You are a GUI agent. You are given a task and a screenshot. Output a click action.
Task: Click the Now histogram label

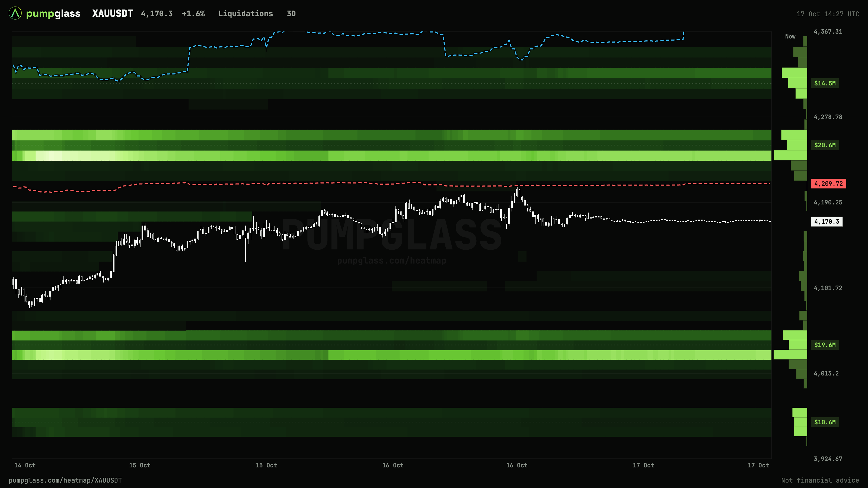point(790,36)
